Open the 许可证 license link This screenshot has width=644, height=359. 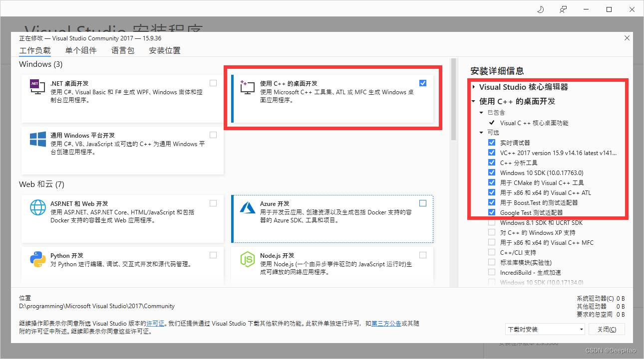(x=155, y=324)
